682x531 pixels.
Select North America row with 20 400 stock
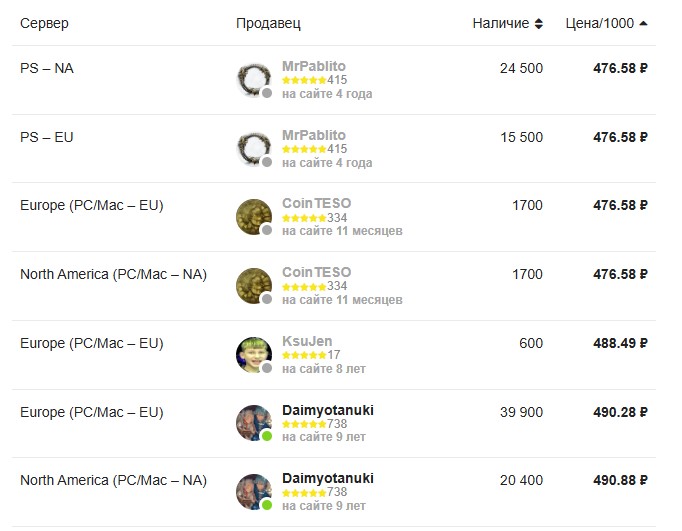334,492
